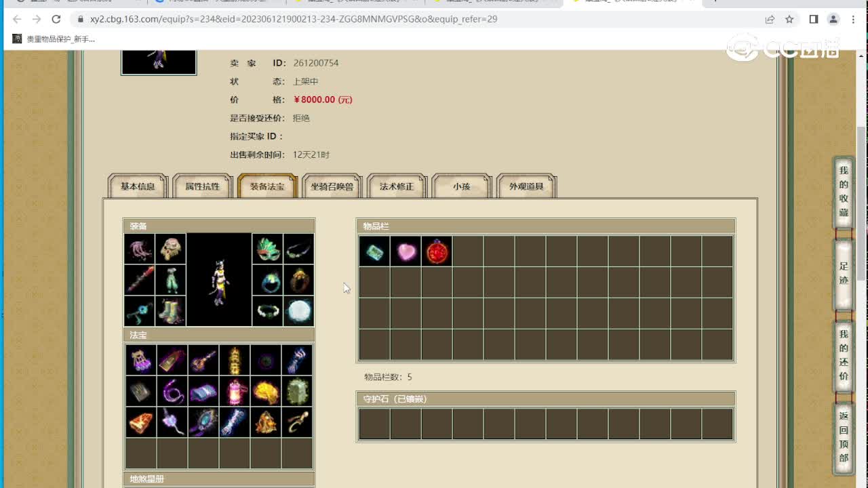
Task: Click the address bar URL
Action: coord(293,19)
